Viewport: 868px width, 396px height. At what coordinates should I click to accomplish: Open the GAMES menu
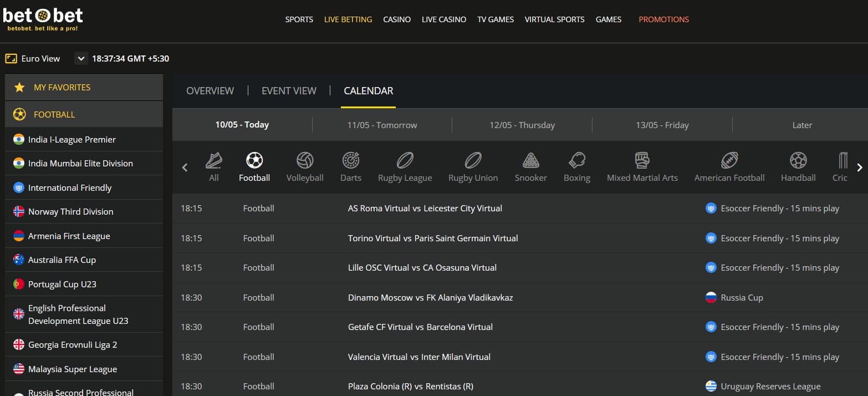pos(609,19)
